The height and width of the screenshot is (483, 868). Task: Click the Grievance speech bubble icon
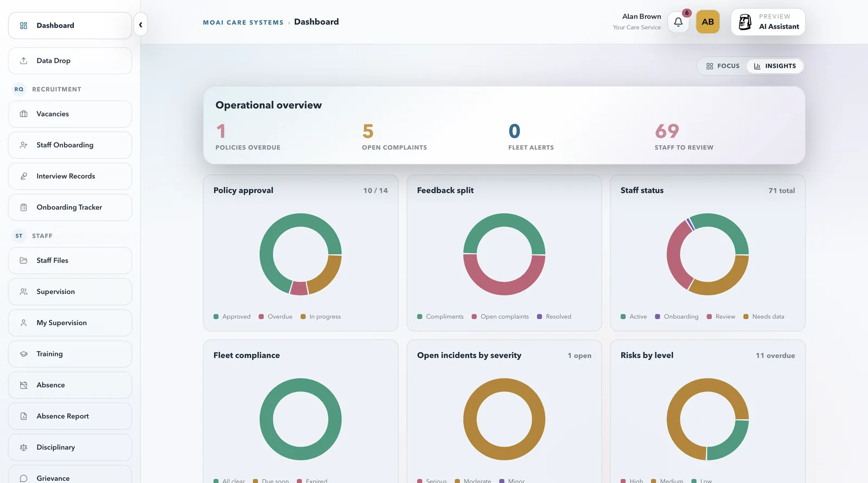pyautogui.click(x=24, y=479)
